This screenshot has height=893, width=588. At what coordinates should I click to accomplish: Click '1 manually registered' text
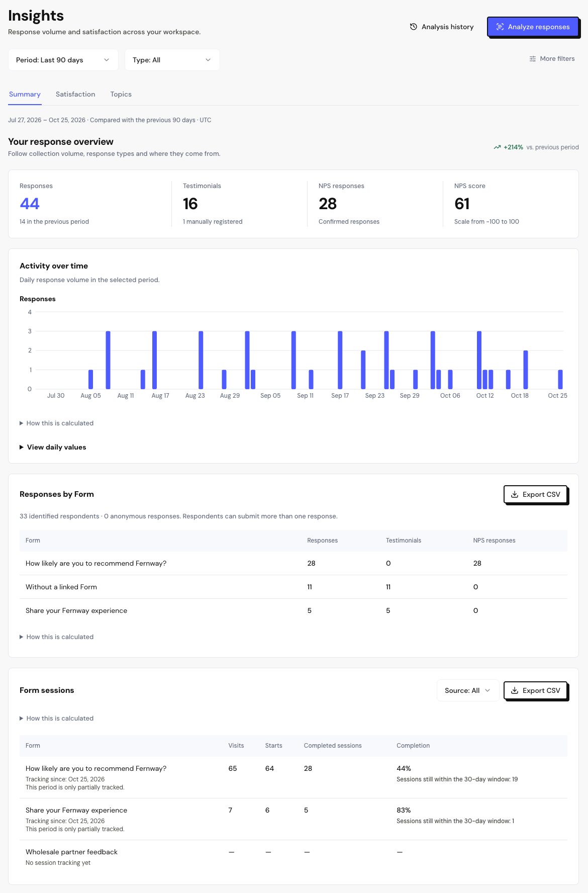[x=213, y=222]
